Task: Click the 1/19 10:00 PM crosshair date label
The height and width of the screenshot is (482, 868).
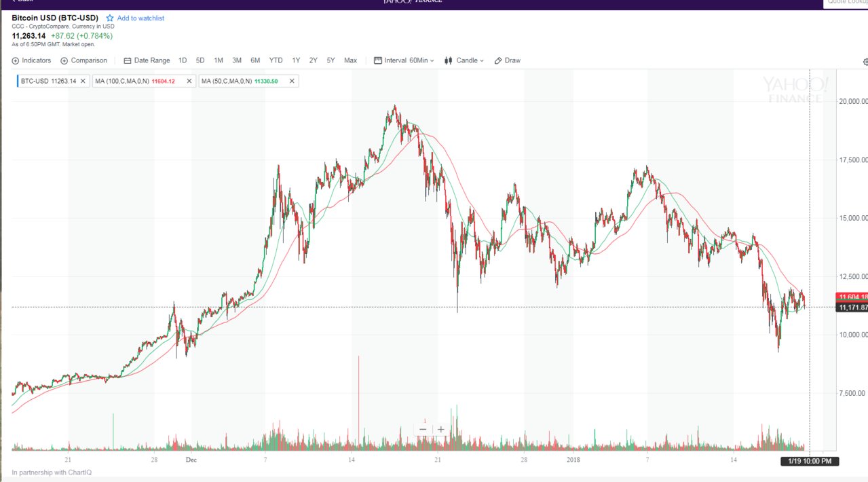Action: [810, 461]
